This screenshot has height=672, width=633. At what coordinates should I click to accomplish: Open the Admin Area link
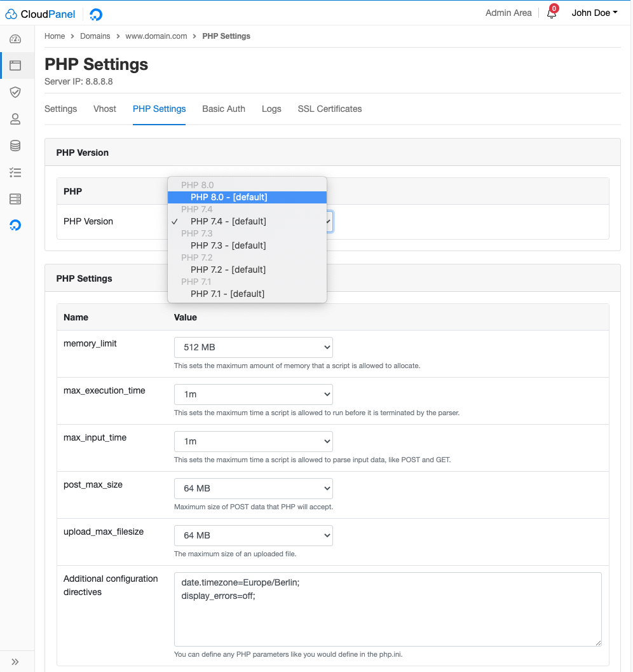tap(508, 13)
